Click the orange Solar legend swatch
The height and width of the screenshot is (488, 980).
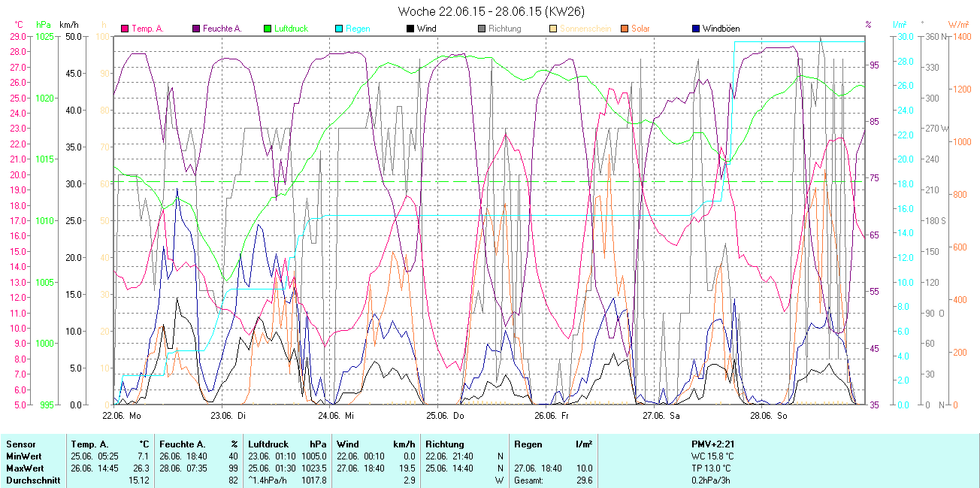pos(624,29)
